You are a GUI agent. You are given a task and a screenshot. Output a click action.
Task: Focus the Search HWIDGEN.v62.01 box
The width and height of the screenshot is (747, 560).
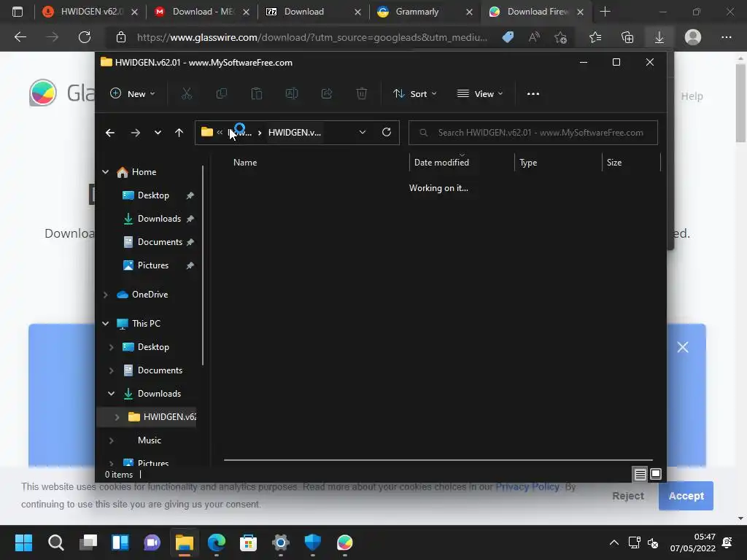coord(533,133)
